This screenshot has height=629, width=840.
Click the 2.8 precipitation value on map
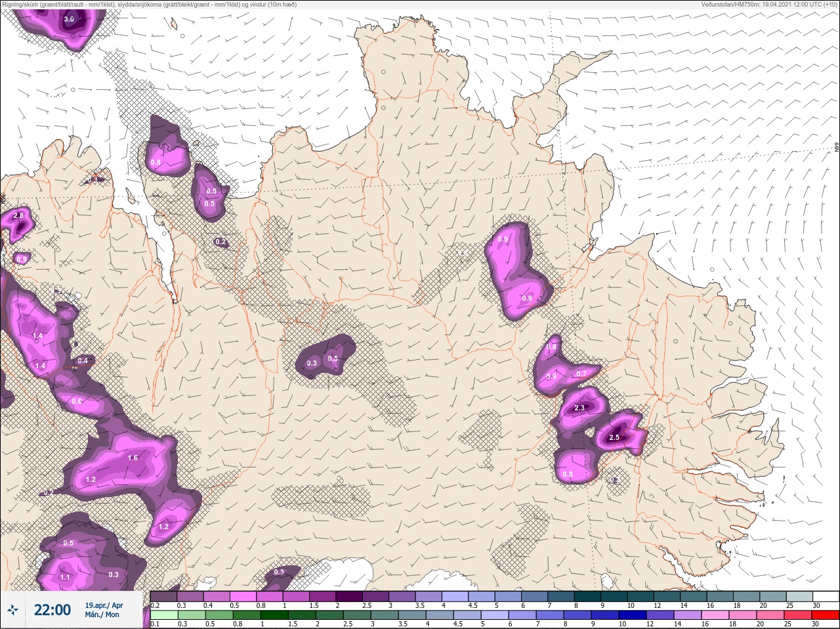coord(18,215)
